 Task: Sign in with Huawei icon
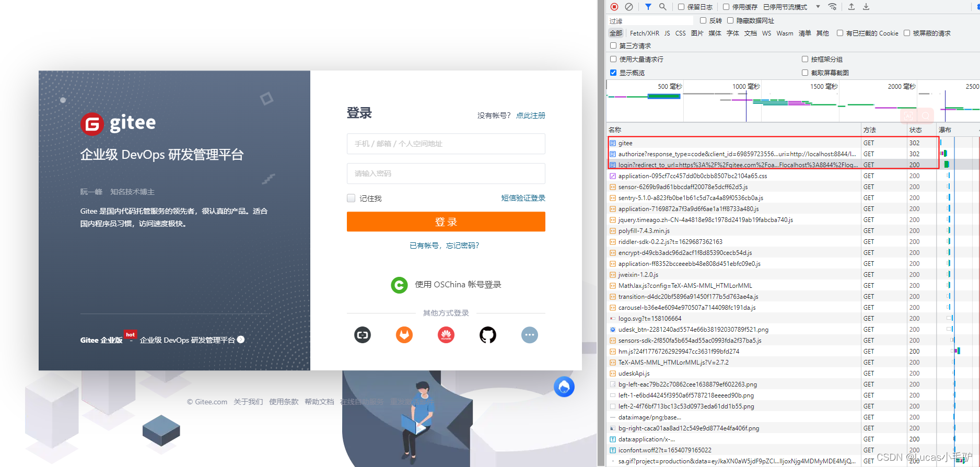[446, 335]
